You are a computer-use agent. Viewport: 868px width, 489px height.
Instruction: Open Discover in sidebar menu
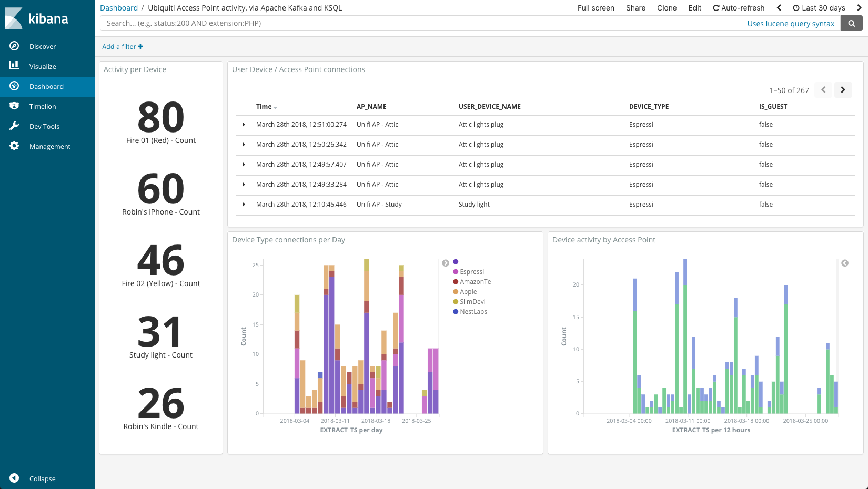(x=43, y=46)
